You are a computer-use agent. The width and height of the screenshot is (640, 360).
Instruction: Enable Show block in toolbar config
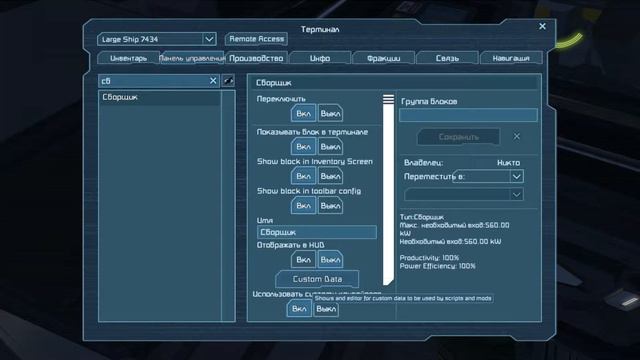tap(303, 206)
